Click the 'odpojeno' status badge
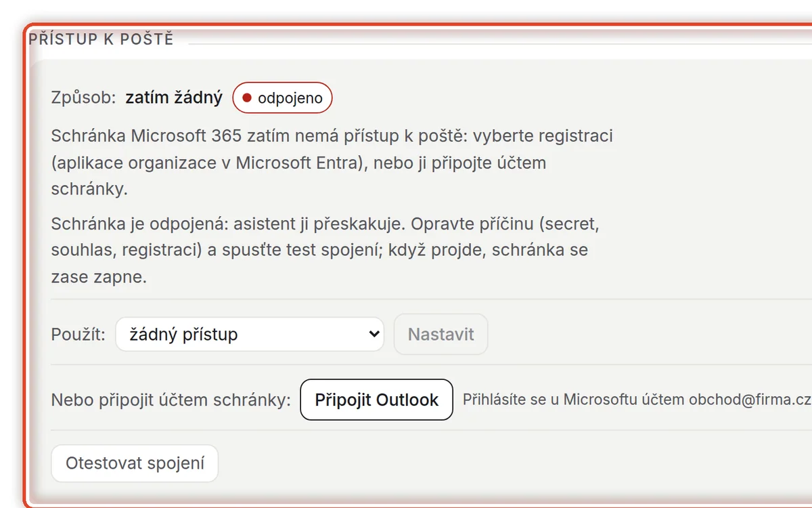The width and height of the screenshot is (812, 508). [283, 98]
